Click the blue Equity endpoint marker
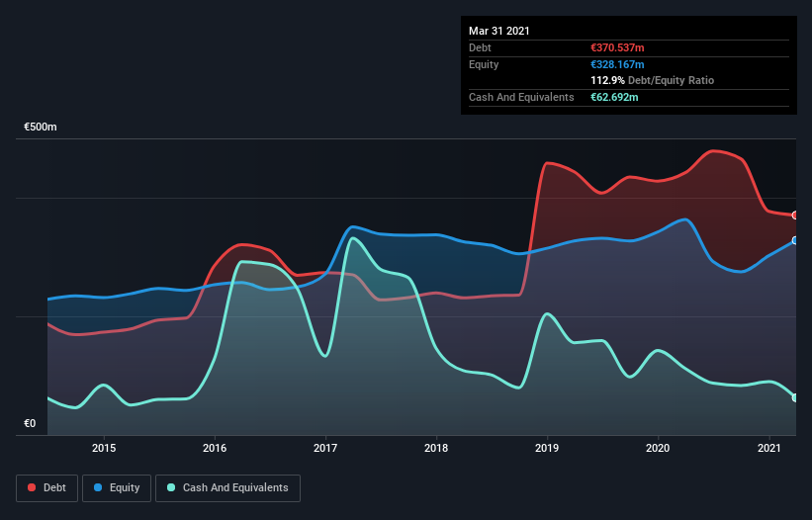Viewport: 812px width, 520px height. point(795,240)
